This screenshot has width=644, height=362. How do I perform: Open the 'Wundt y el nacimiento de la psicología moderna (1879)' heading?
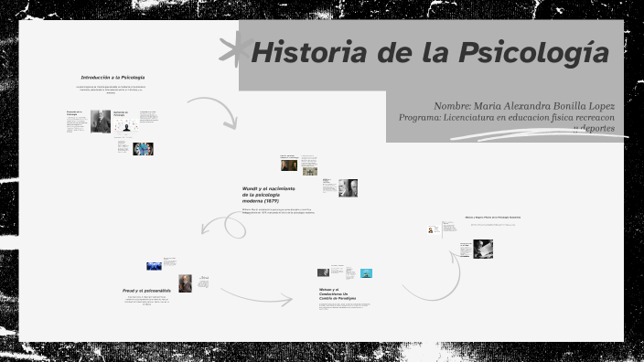(269, 195)
